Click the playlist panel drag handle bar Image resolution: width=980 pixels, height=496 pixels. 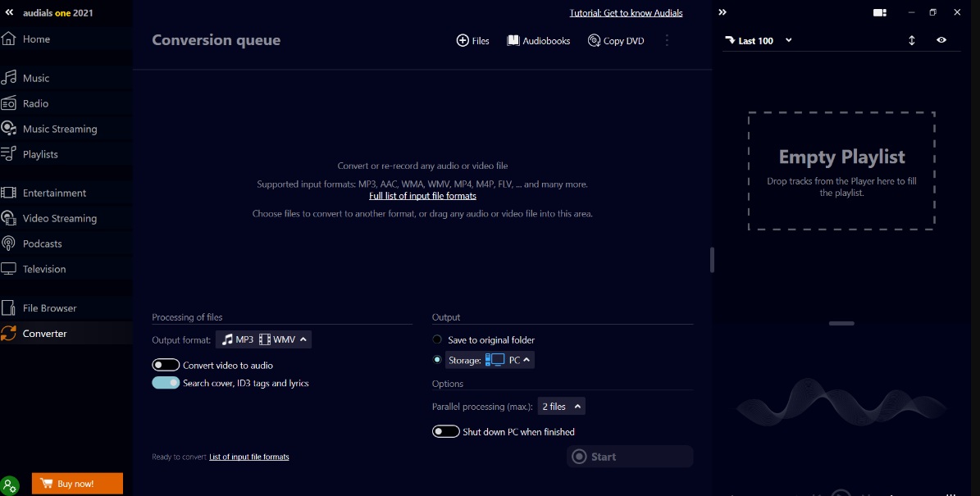click(841, 323)
